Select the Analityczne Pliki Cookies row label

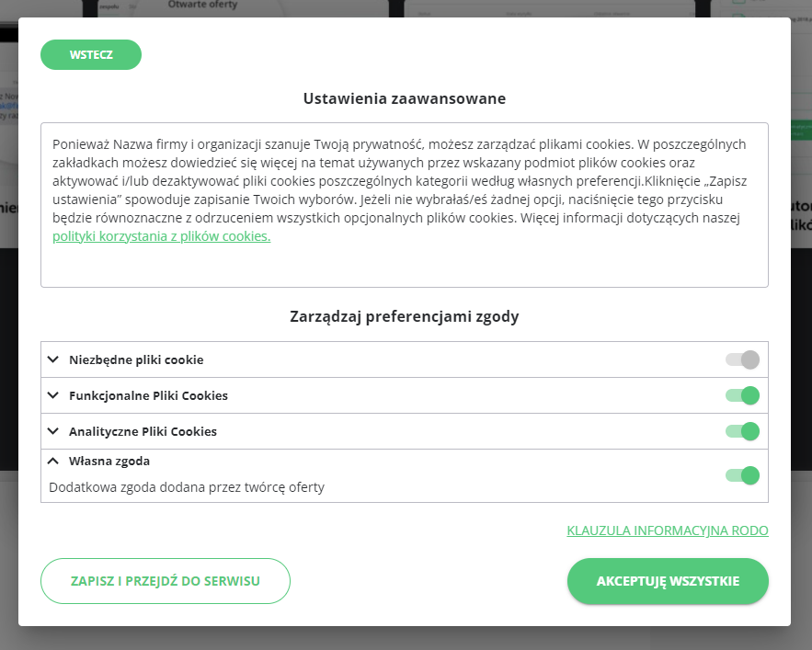click(x=143, y=432)
